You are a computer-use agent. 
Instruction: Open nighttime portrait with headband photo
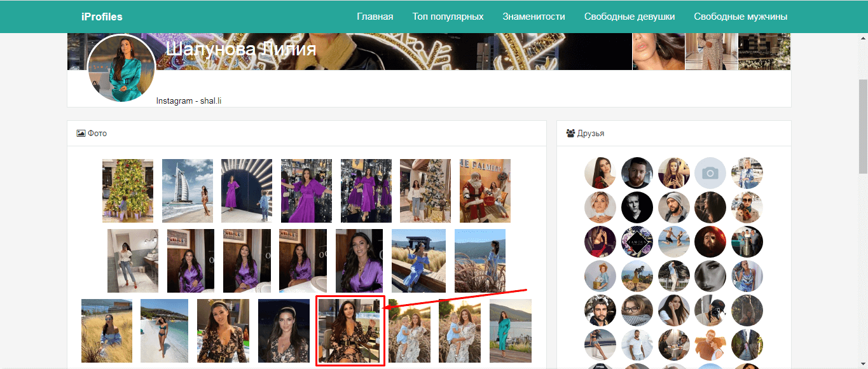[284, 331]
